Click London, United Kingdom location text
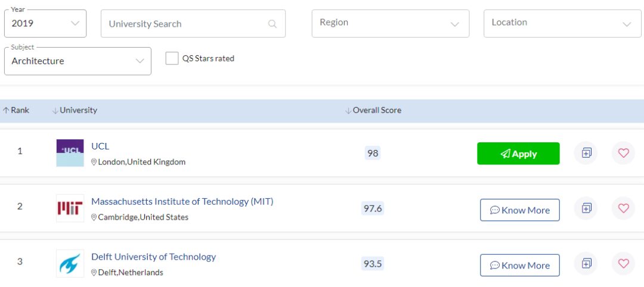644x287 pixels. 142,163
